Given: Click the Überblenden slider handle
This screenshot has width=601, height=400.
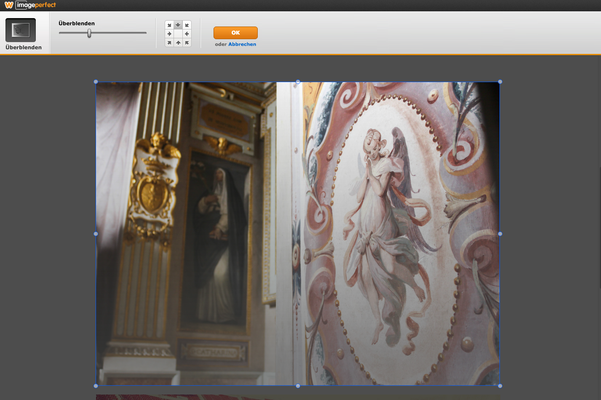Looking at the screenshot, I should [x=89, y=33].
